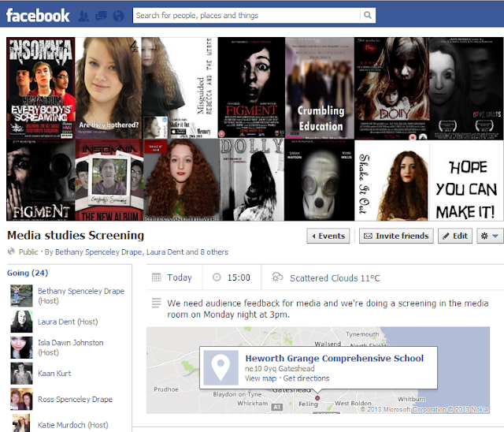Open friend requests icon

[83, 16]
